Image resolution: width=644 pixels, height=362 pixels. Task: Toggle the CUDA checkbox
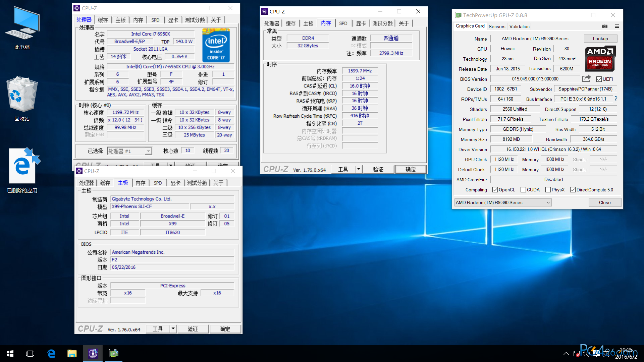point(523,190)
